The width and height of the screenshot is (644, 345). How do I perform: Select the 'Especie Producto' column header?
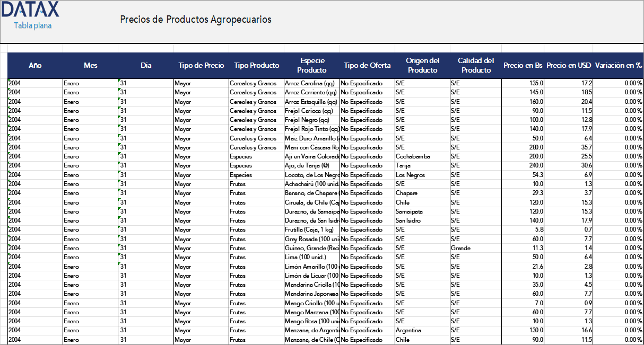(x=311, y=65)
